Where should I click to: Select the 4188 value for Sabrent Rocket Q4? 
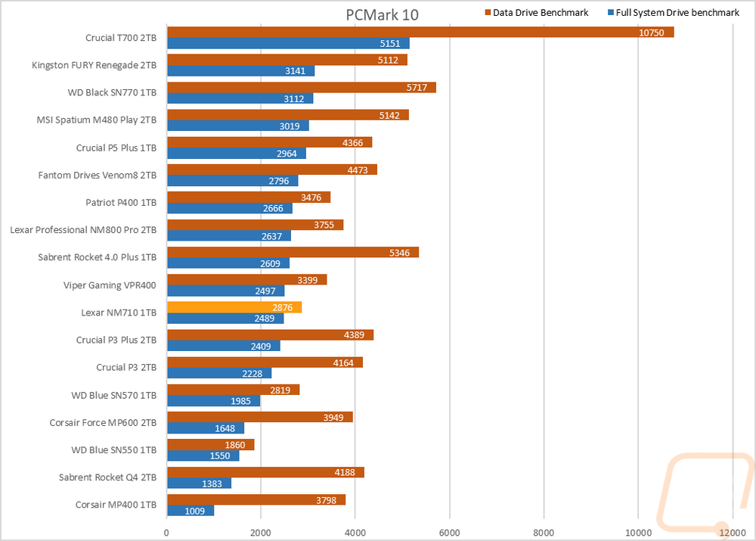point(345,472)
